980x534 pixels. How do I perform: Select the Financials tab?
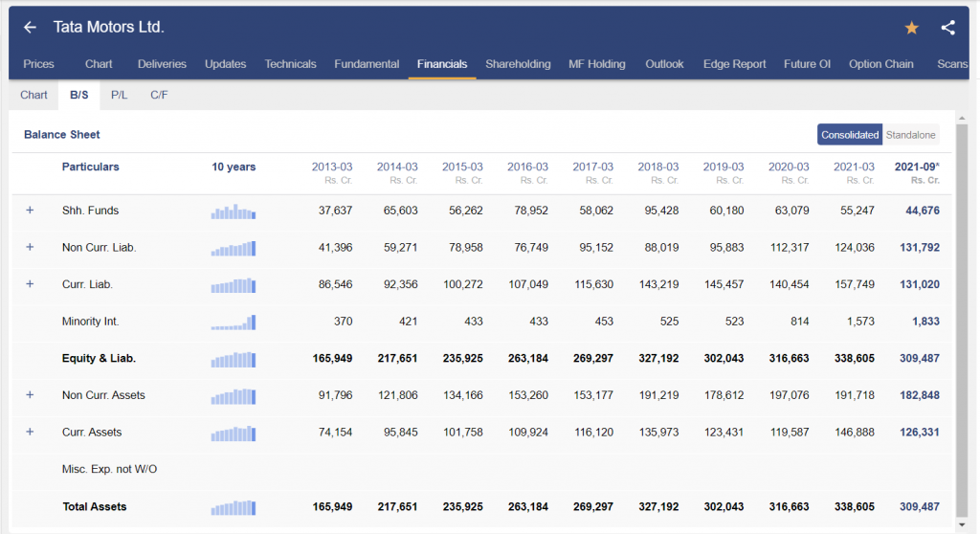(x=442, y=64)
